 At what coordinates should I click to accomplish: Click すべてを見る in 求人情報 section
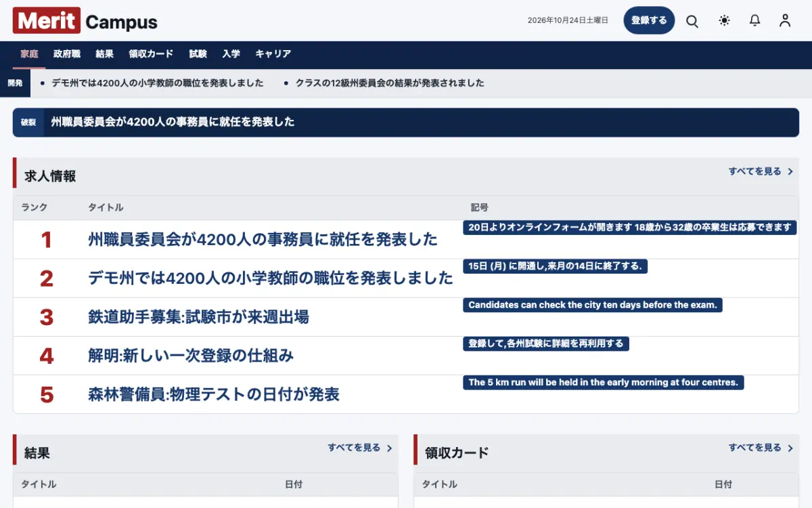[755, 171]
